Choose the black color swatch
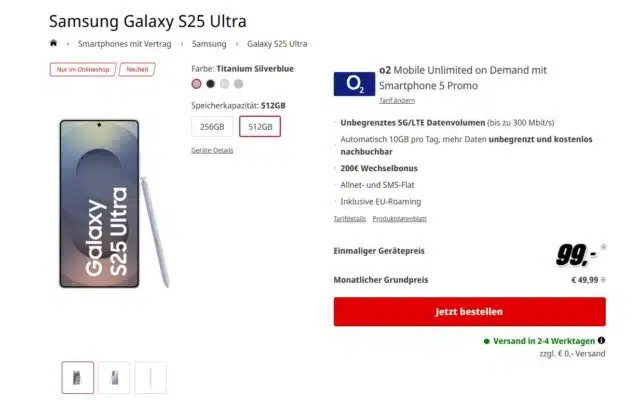639x400 pixels. (210, 84)
